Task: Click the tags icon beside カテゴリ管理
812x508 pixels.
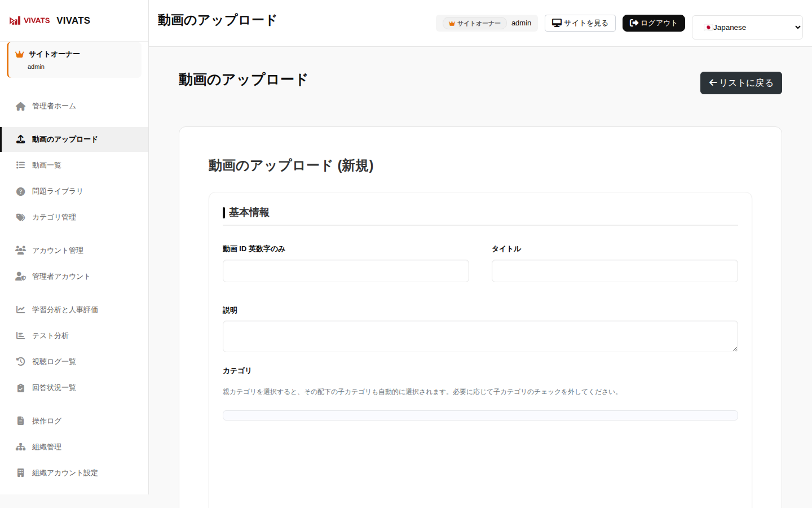Action: [21, 217]
